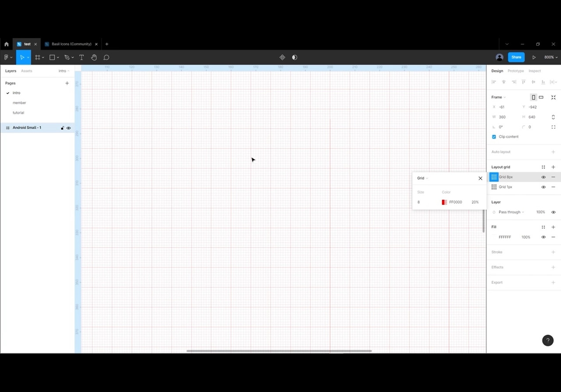
Task: Click the white fill color swatch
Action: pos(494,237)
